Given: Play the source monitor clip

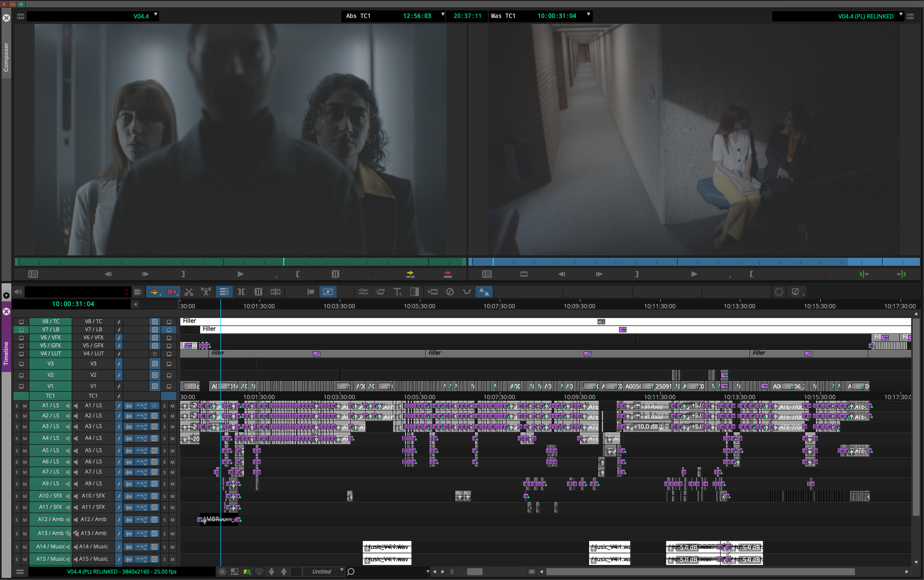Looking at the screenshot, I should click(x=240, y=274).
